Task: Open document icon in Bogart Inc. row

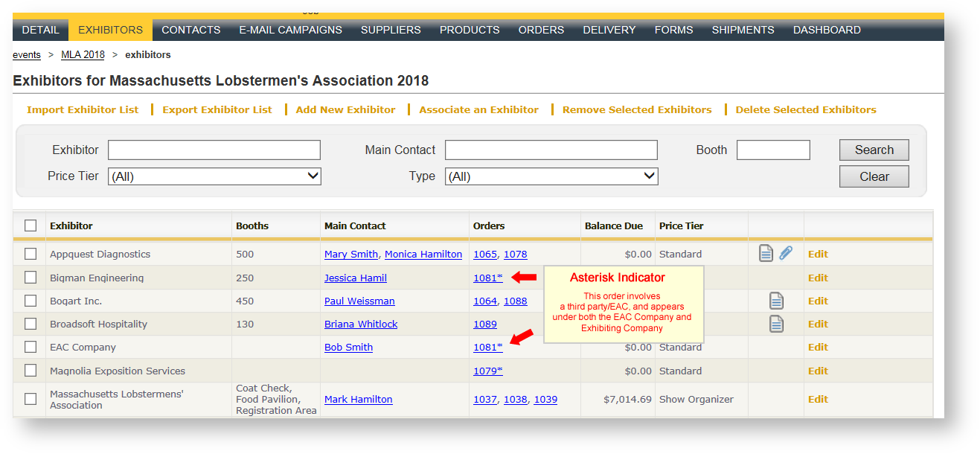Action: pyautogui.click(x=776, y=301)
